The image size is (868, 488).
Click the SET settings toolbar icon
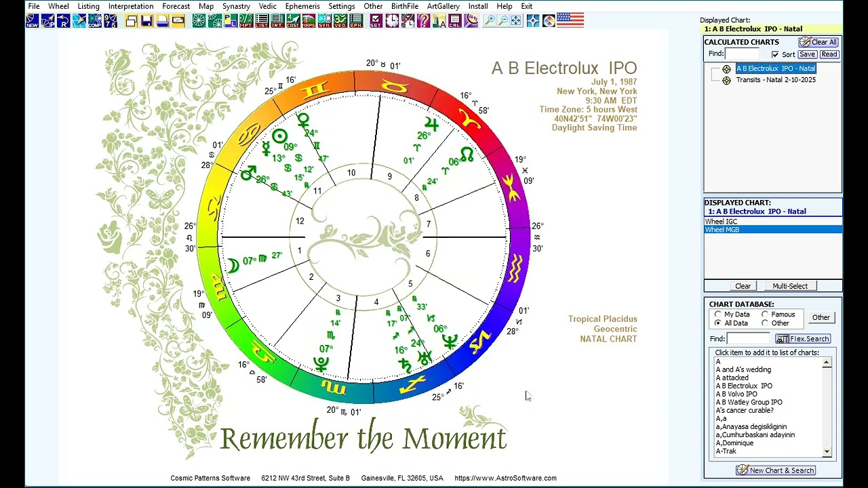click(x=376, y=21)
